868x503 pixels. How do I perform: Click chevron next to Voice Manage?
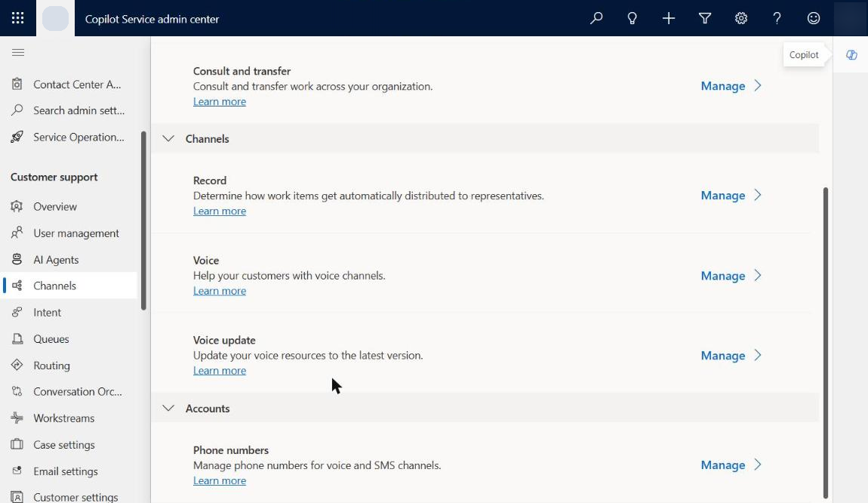coord(758,276)
